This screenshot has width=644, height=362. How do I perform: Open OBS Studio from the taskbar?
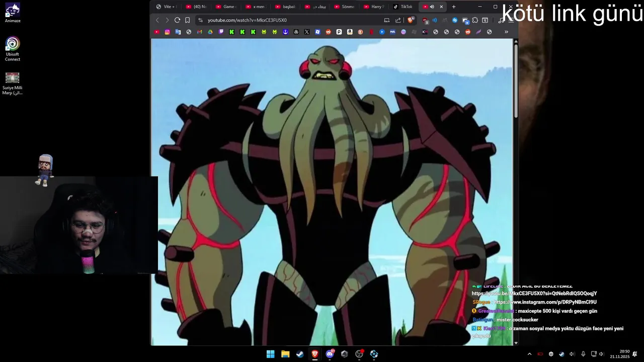coord(359,354)
